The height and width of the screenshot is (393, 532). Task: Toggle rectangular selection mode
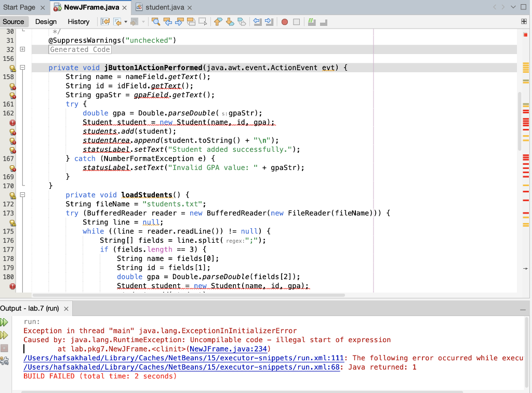(x=203, y=22)
